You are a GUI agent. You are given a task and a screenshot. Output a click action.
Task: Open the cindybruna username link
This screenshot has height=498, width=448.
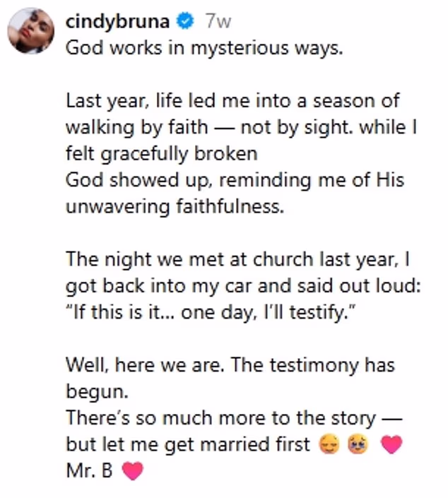117,22
